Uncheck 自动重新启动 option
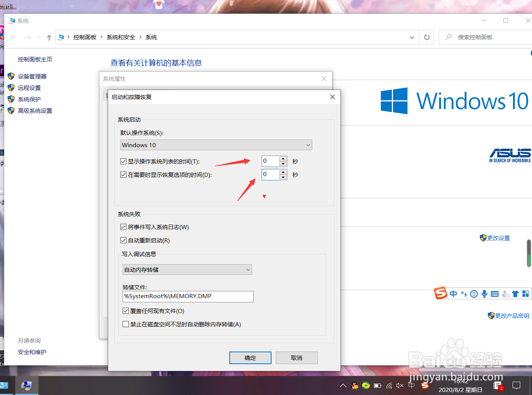Screen dimensions: 532x395 point(123,240)
